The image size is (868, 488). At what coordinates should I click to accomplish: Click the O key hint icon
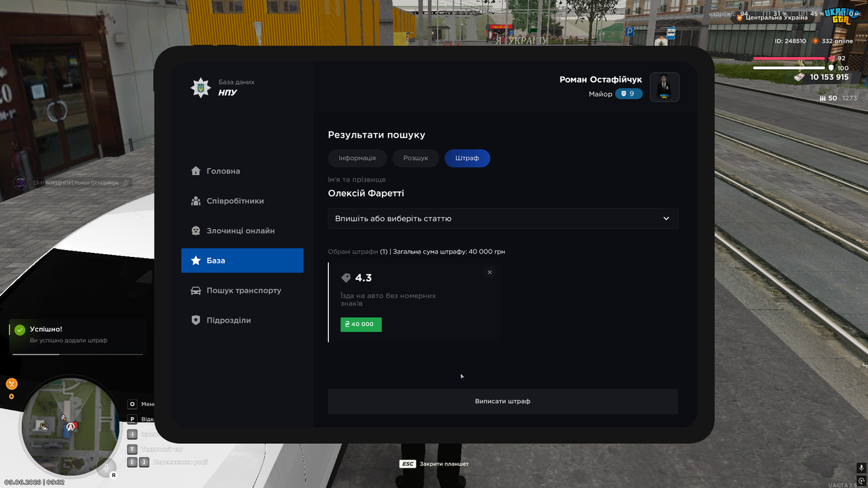[x=133, y=404]
